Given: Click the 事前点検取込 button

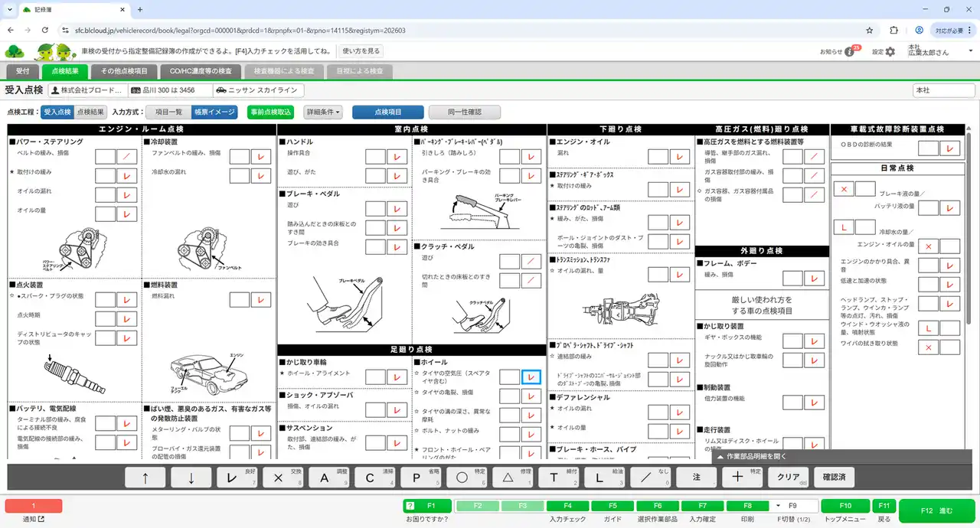Looking at the screenshot, I should click(x=271, y=112).
